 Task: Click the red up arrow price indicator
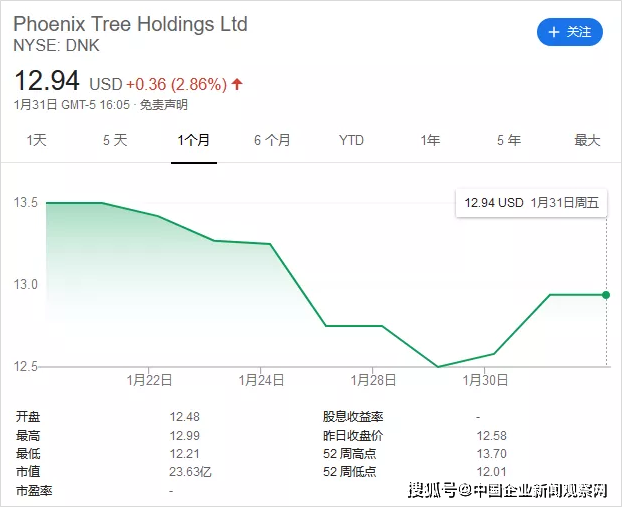(236, 83)
